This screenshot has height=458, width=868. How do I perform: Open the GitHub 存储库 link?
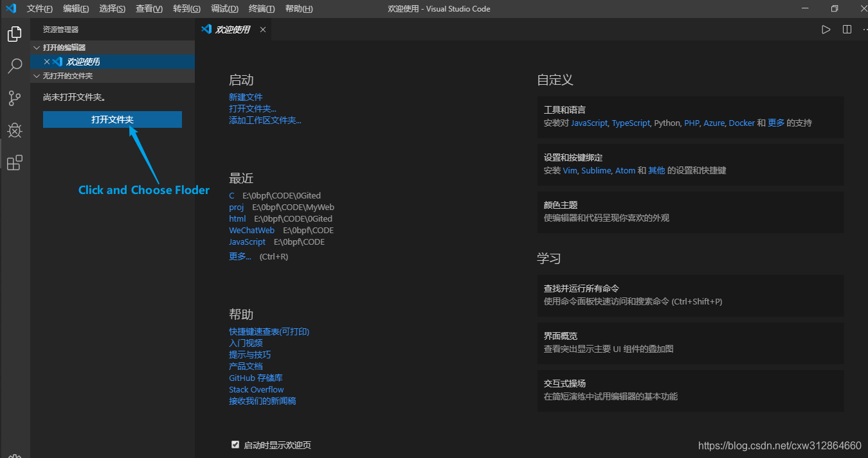tap(256, 378)
